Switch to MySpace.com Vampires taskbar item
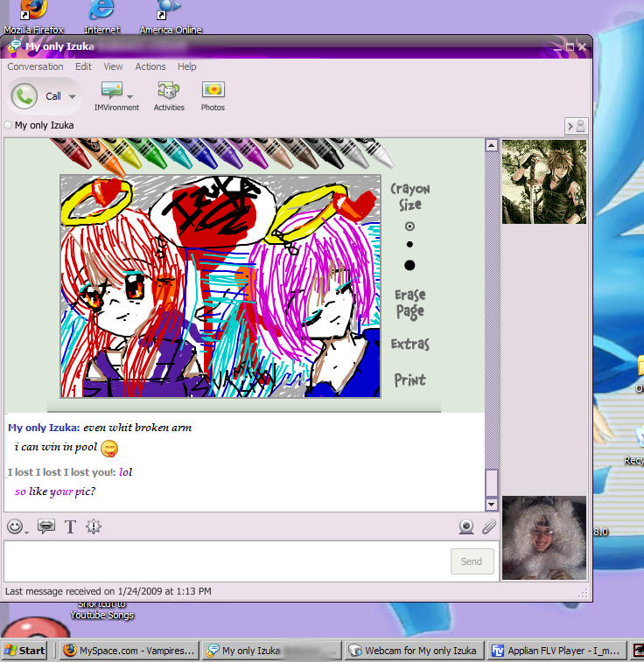644x662 pixels. [x=129, y=651]
